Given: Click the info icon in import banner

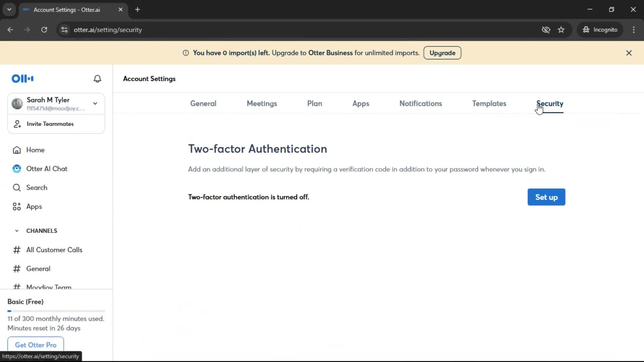Looking at the screenshot, I should click(186, 53).
